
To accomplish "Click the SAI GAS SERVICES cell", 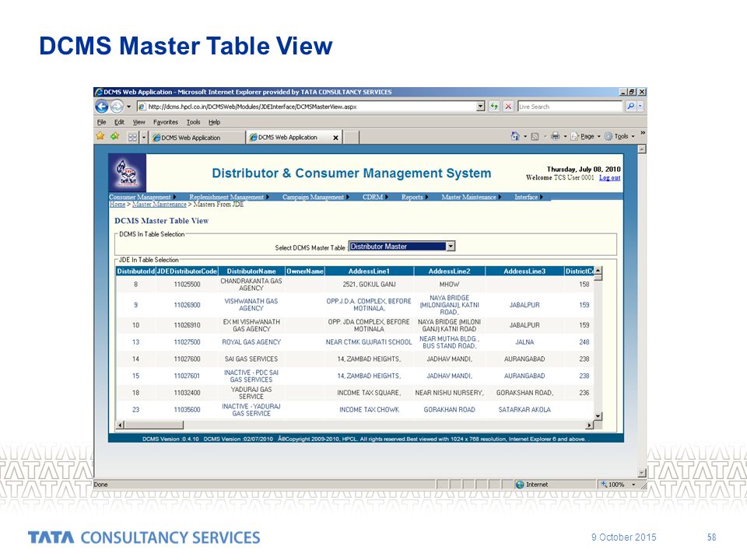I will [x=251, y=359].
